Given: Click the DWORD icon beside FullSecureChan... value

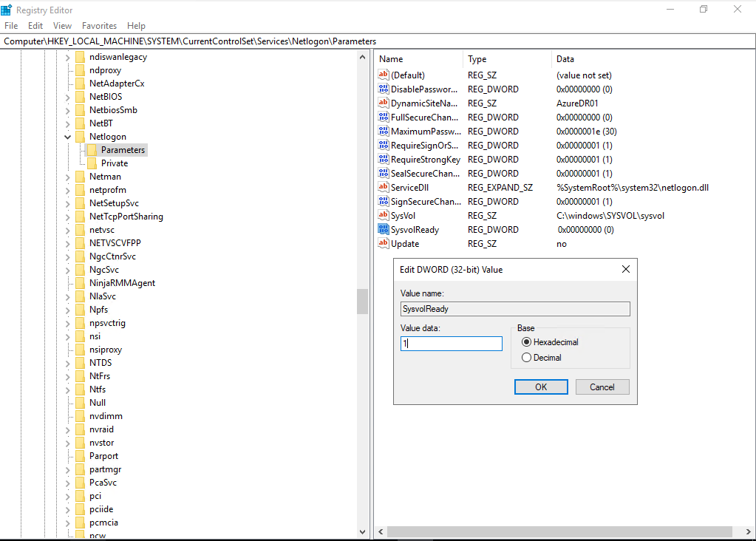Looking at the screenshot, I should (384, 117).
